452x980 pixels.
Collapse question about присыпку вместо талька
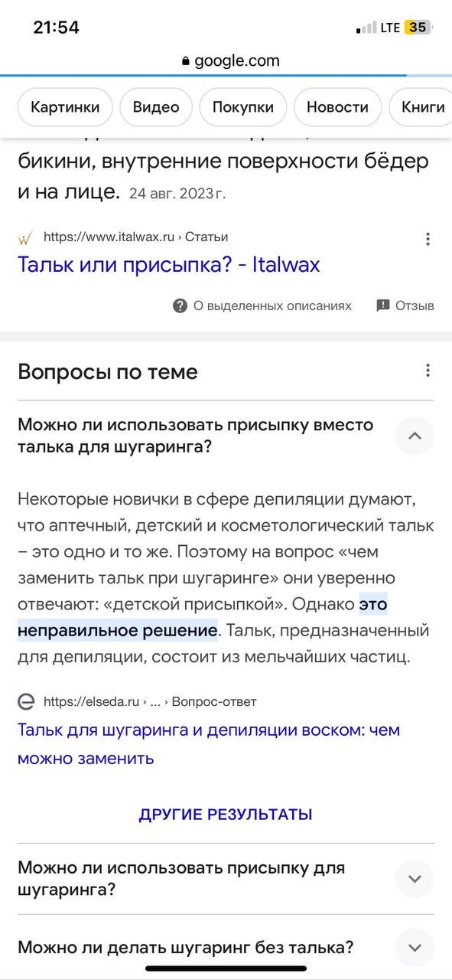click(415, 436)
